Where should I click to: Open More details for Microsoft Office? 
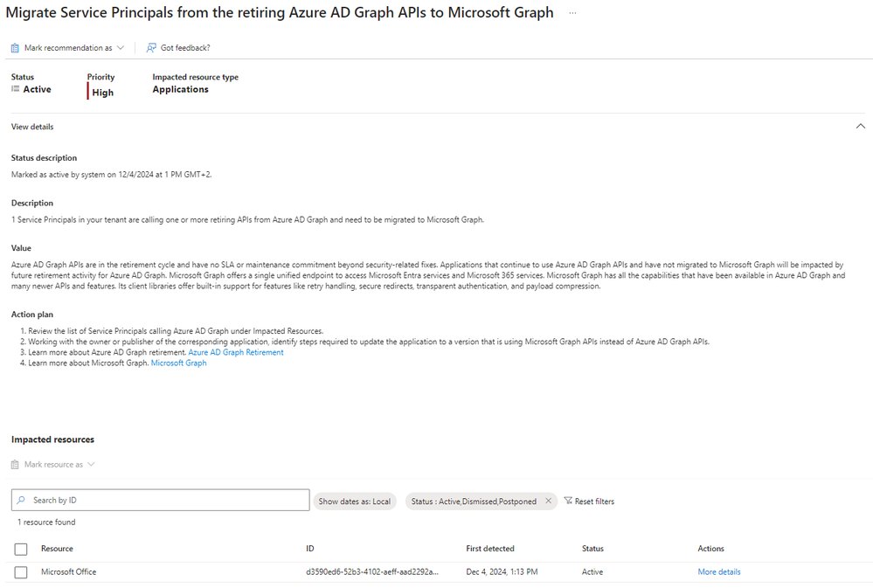click(719, 572)
